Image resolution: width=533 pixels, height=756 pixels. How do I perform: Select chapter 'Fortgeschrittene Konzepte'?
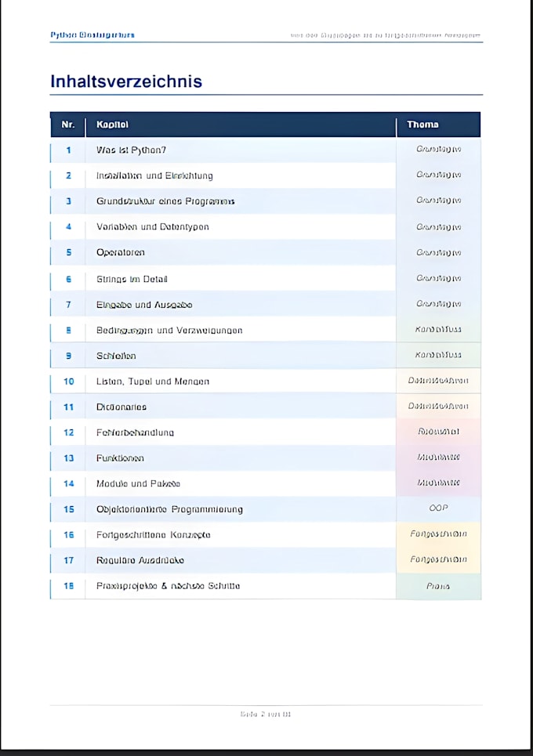click(x=153, y=535)
